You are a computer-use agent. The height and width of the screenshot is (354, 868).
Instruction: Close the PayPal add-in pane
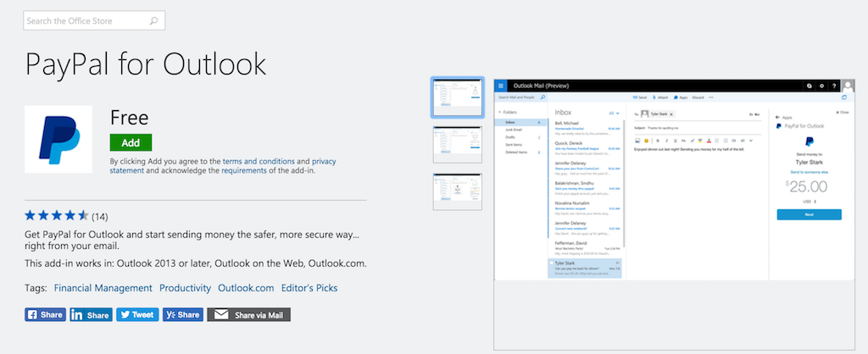pyautogui.click(x=842, y=113)
